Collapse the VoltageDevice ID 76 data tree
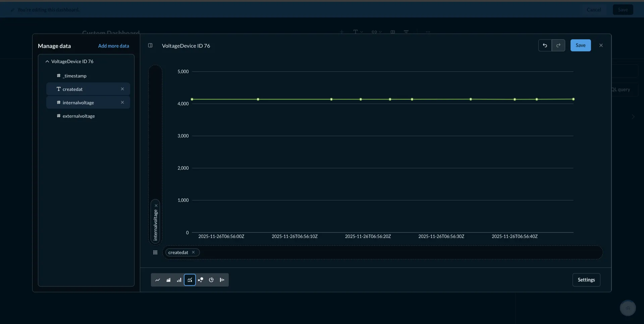 click(x=47, y=61)
